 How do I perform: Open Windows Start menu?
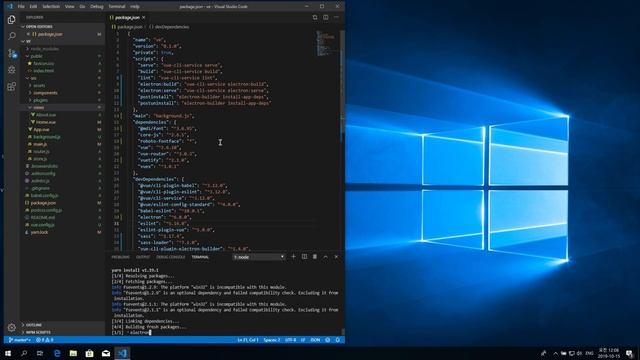(8, 353)
